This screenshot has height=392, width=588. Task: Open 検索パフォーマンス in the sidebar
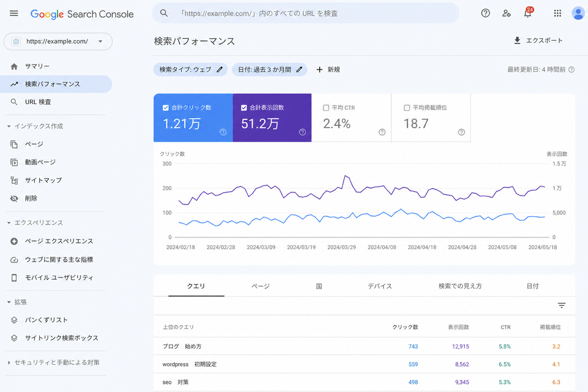(x=56, y=84)
